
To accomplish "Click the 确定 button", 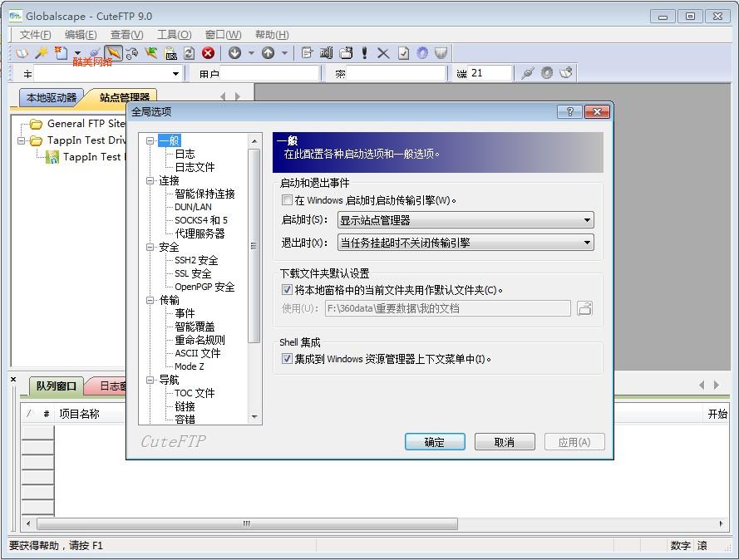I will (435, 442).
